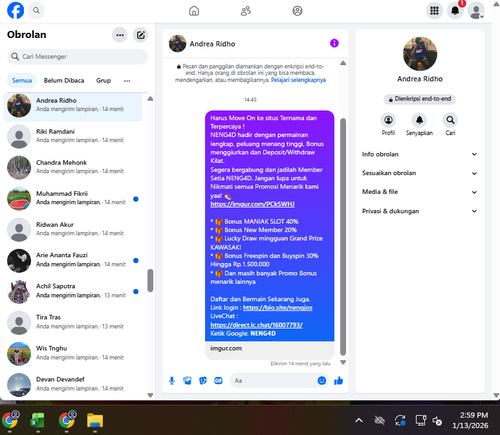Open the Chandra Mehonk conversation
500x435 pixels.
pos(73,167)
